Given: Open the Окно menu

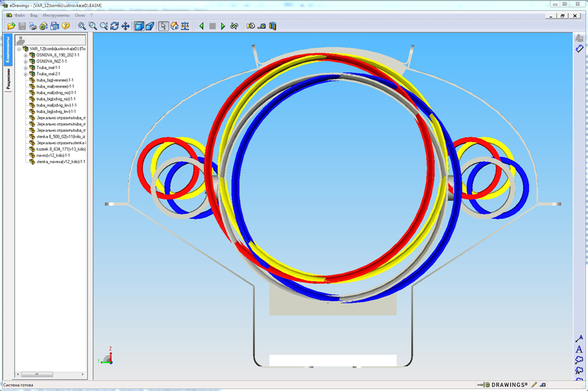Looking at the screenshot, I should (x=80, y=16).
